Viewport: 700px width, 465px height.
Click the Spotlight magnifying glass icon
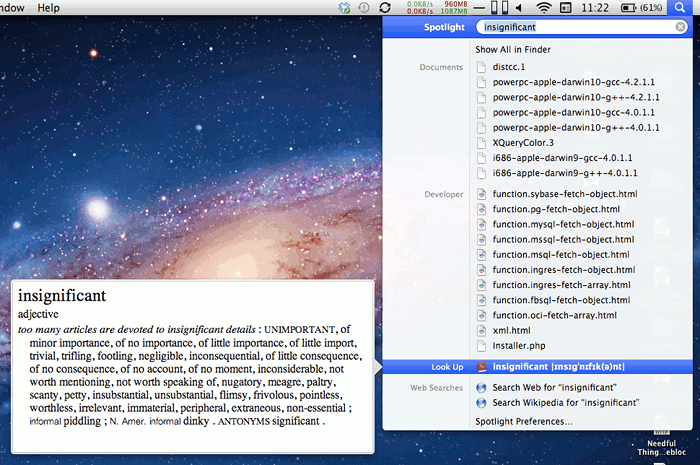click(x=681, y=8)
